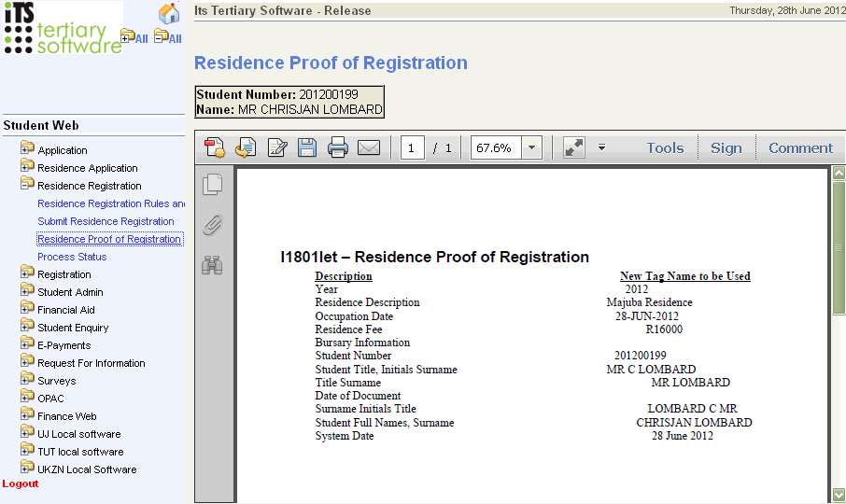Click Majuba Residence value in document
The width and height of the screenshot is (846, 504).
click(x=649, y=302)
